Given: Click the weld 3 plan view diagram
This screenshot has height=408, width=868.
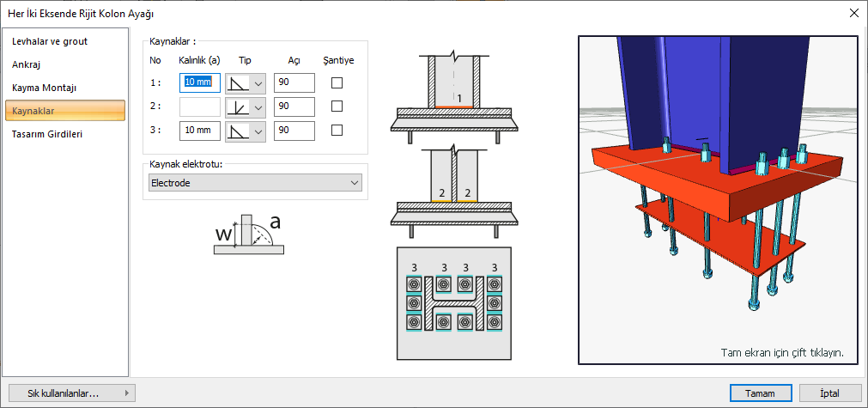Looking at the screenshot, I should pyautogui.click(x=454, y=303).
